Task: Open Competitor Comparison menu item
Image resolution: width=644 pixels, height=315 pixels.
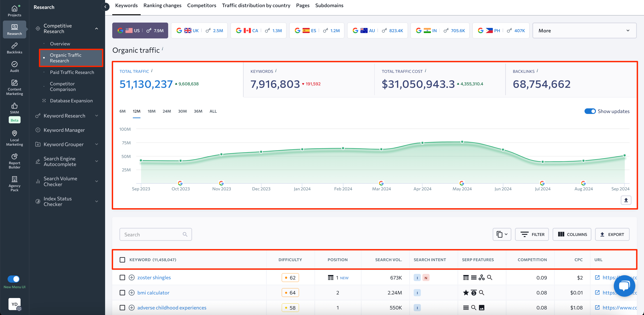Action: [63, 86]
